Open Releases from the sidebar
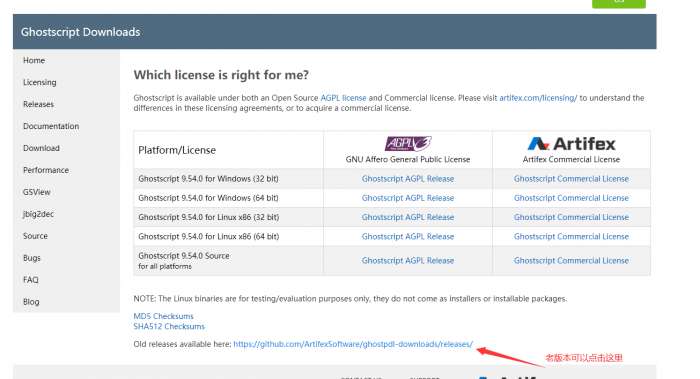This screenshot has height=379, width=700. tap(38, 104)
